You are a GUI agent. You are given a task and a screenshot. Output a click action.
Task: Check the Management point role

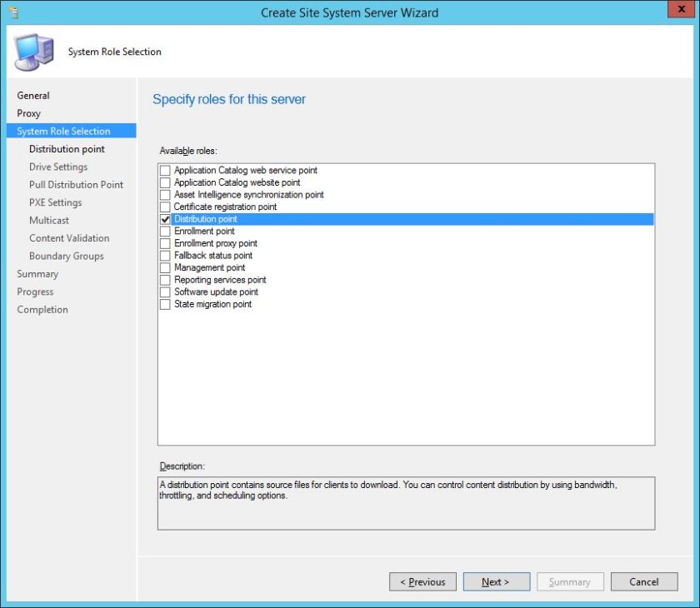pyautogui.click(x=164, y=267)
